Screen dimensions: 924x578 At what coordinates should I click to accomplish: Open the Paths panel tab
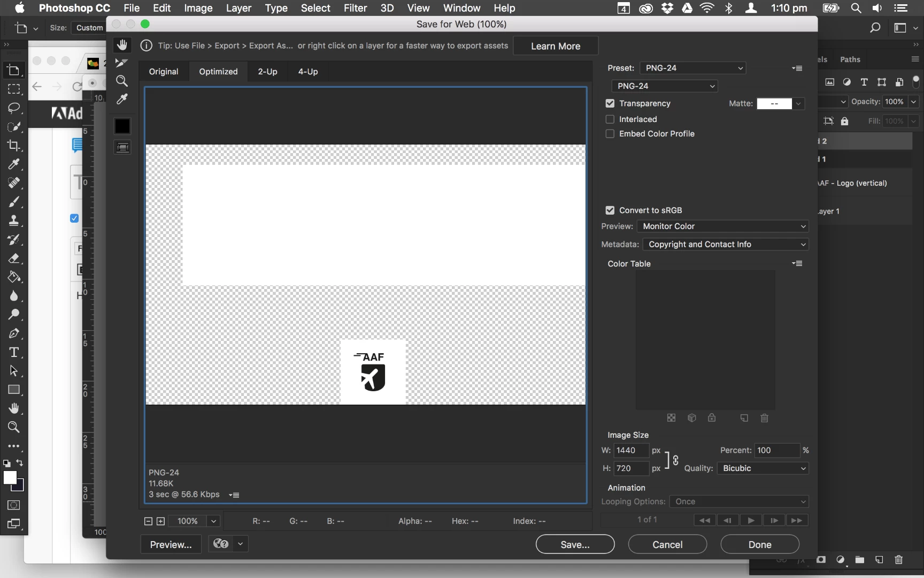[850, 59]
